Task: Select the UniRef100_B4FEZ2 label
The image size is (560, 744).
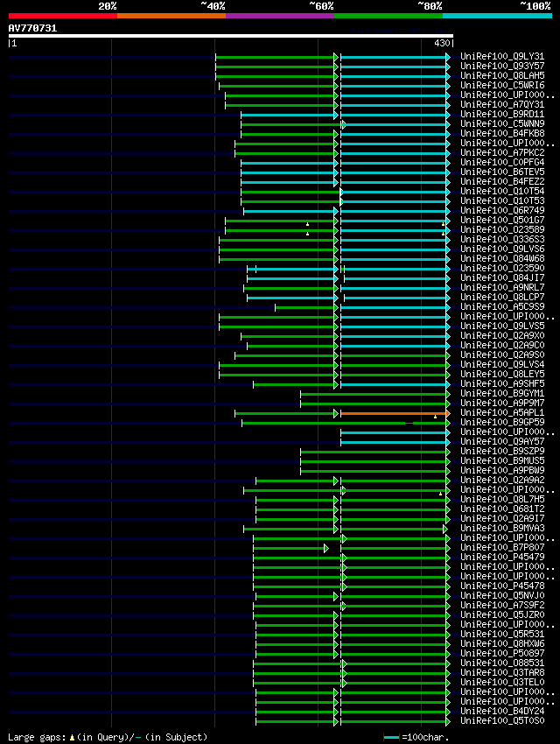Action: click(x=502, y=182)
